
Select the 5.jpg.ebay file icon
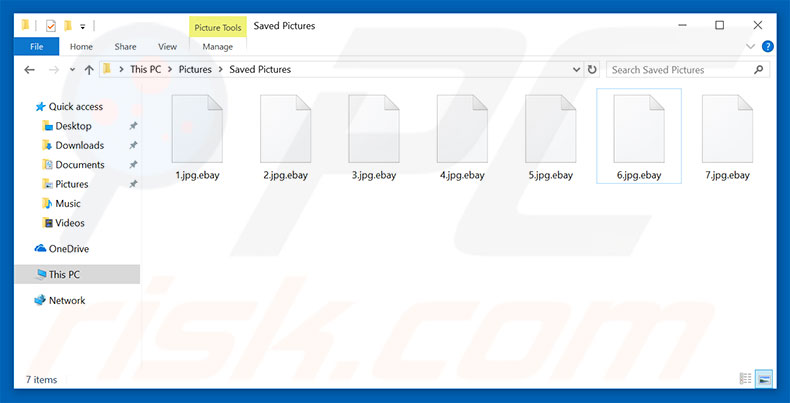[x=550, y=128]
